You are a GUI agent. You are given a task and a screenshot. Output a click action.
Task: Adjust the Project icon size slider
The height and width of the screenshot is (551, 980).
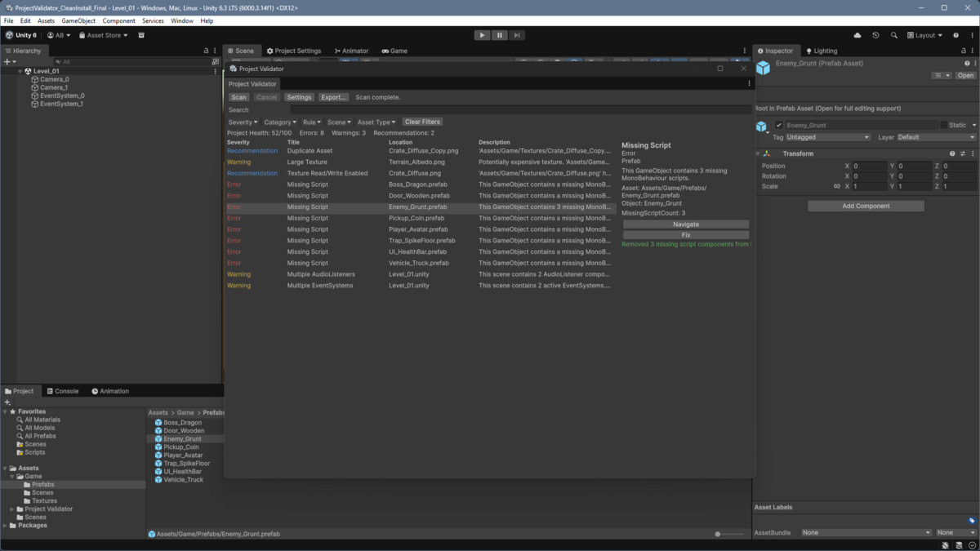pos(728,534)
